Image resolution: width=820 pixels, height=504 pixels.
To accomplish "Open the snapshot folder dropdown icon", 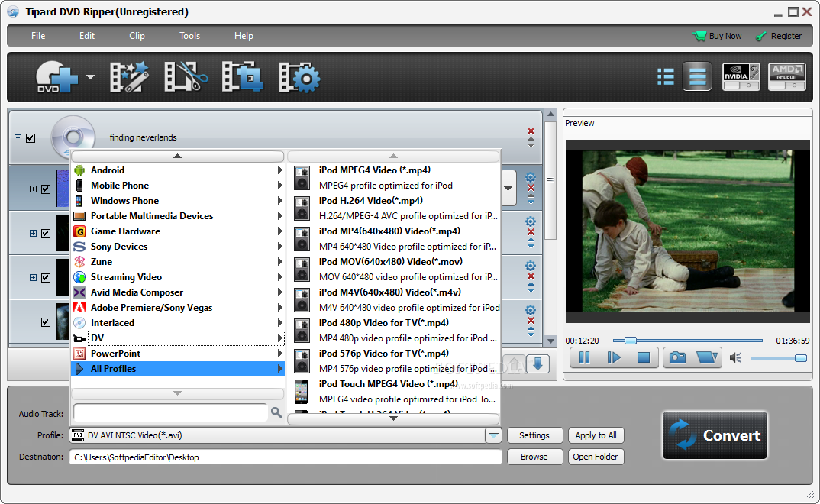I will pos(707,357).
